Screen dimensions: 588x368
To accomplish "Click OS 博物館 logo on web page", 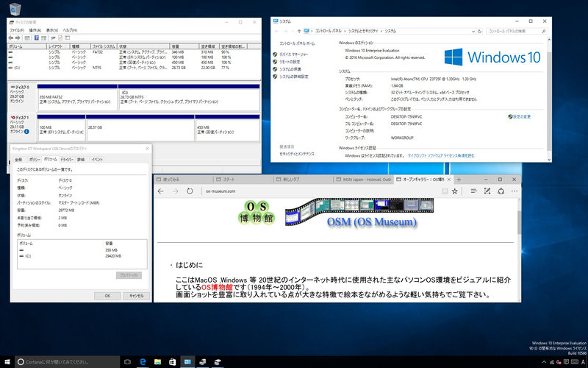I will point(256,212).
